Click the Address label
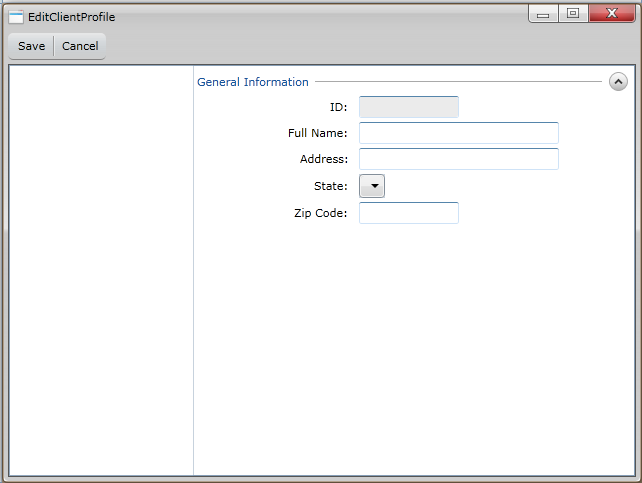The width and height of the screenshot is (642, 483). (323, 159)
